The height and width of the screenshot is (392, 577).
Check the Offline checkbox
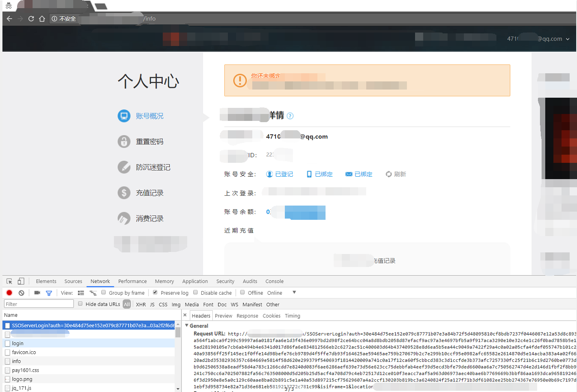pos(243,292)
